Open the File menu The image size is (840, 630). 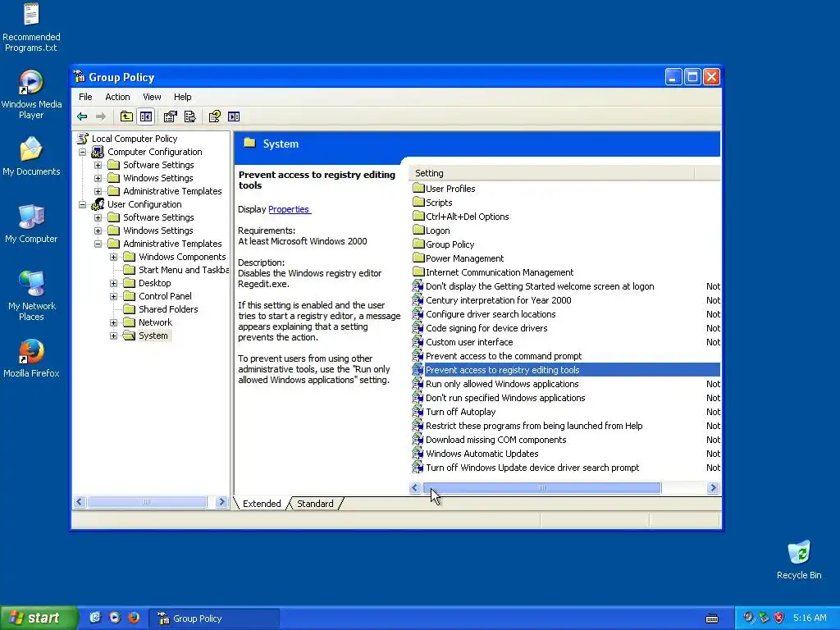85,97
